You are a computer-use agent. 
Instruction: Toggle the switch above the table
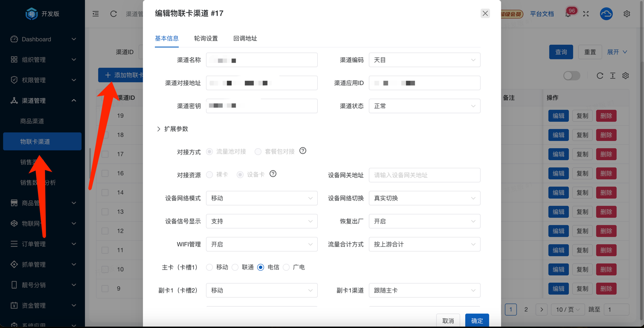[x=571, y=76]
